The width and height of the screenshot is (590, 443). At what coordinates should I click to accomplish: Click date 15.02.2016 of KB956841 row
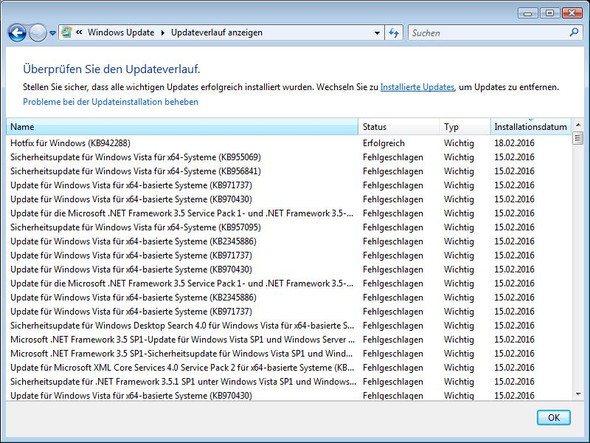coord(514,171)
